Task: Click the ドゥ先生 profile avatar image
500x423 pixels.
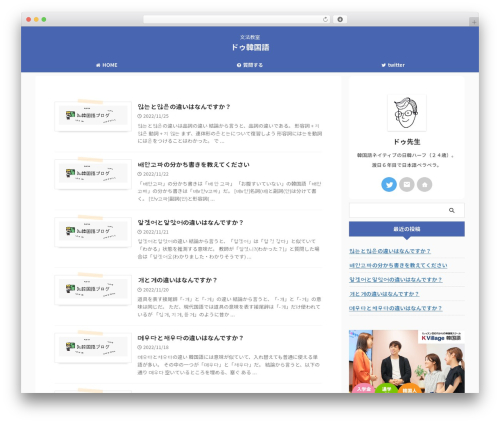Action: click(x=407, y=113)
